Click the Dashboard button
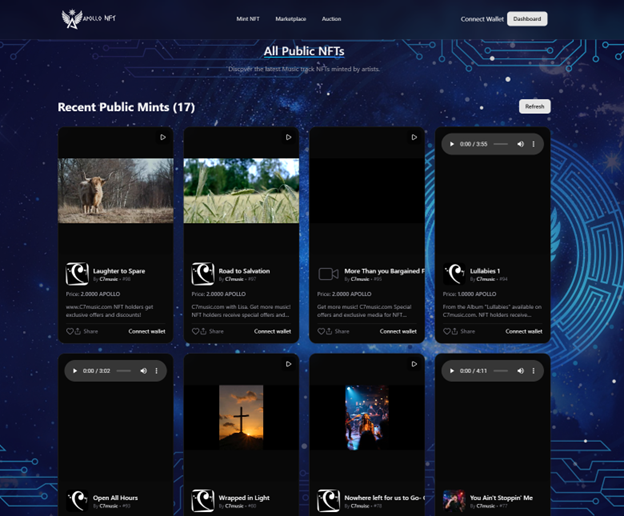The image size is (624, 516). coord(527,19)
